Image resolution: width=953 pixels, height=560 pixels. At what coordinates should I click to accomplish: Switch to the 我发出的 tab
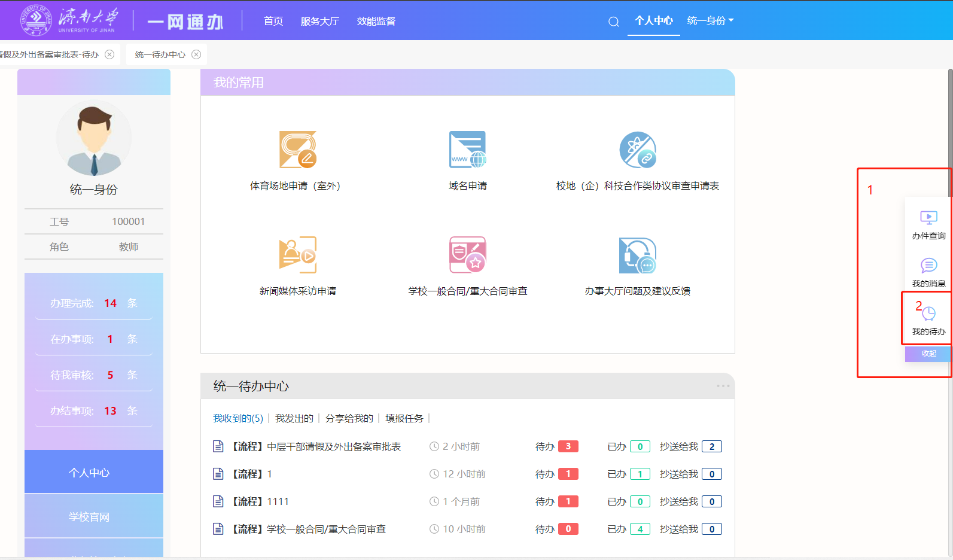(294, 418)
